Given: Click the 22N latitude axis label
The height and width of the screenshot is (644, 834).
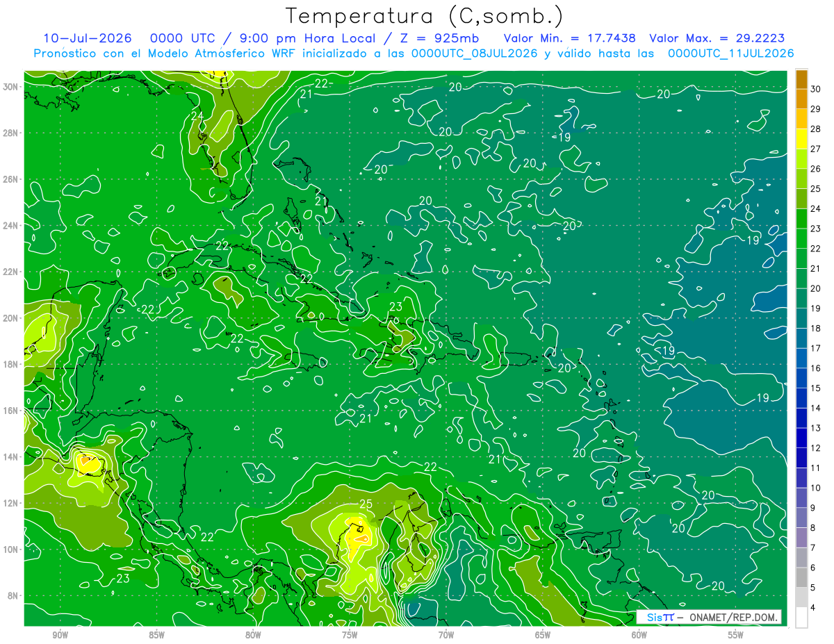Looking at the screenshot, I should (10, 272).
